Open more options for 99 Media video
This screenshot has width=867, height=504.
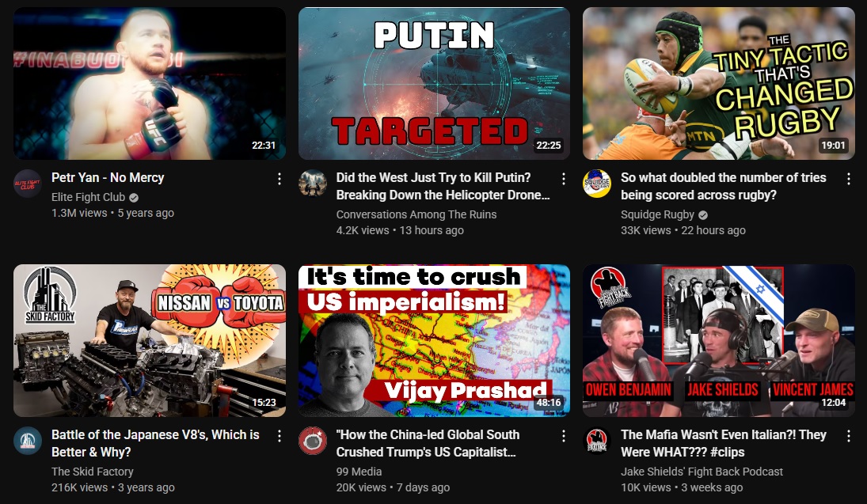tap(564, 436)
